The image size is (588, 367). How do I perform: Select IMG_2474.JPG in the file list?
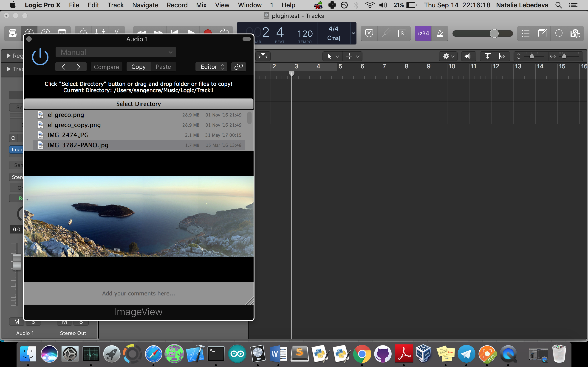[68, 135]
